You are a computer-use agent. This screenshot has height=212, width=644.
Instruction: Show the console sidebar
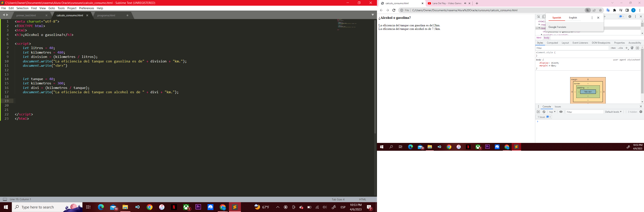(538, 112)
